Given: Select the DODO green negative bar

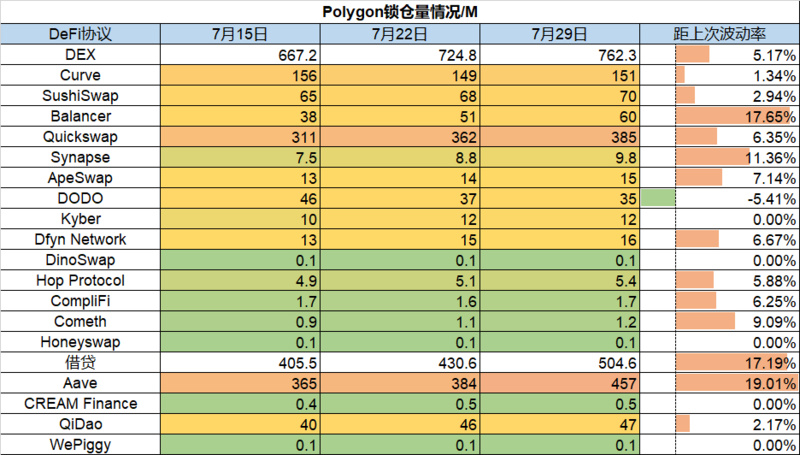Looking at the screenshot, I should pos(658,198).
